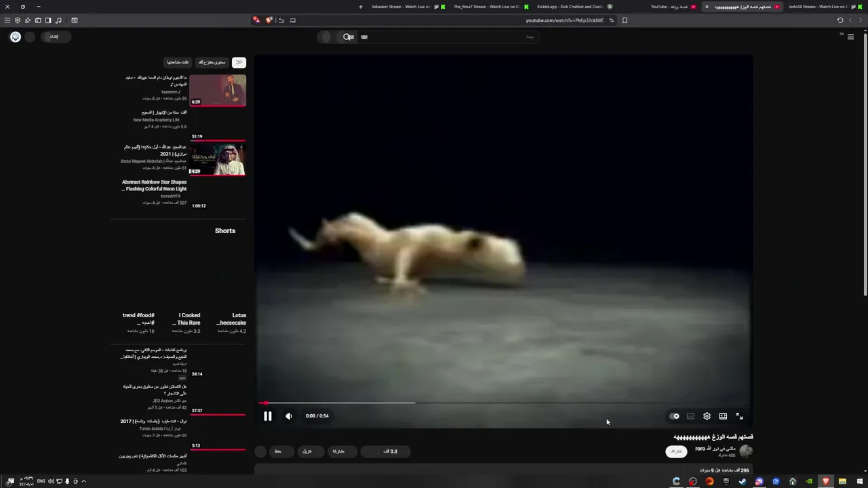Screen dimensions: 868x488
Task: Enter fullscreen with the player fullscreen icon
Action: [x=739, y=416]
